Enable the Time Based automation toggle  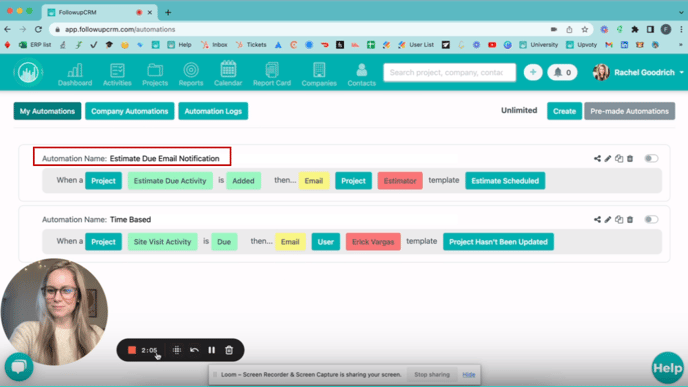tap(651, 219)
